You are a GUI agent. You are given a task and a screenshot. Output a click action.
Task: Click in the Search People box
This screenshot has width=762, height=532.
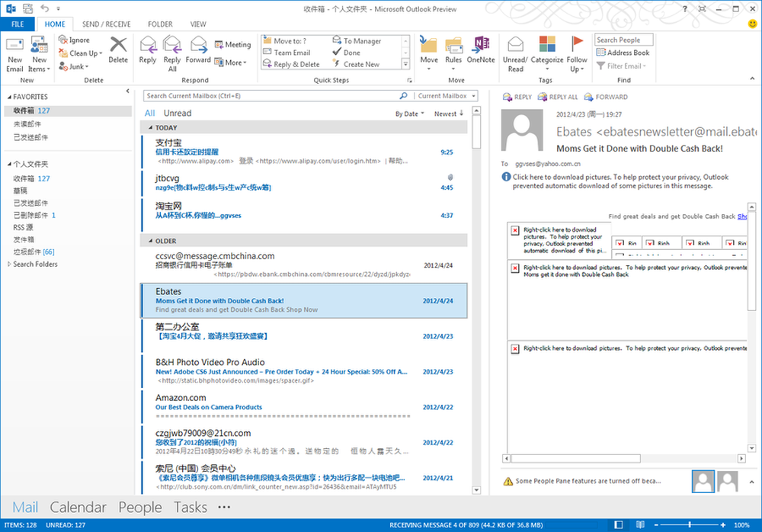click(623, 40)
